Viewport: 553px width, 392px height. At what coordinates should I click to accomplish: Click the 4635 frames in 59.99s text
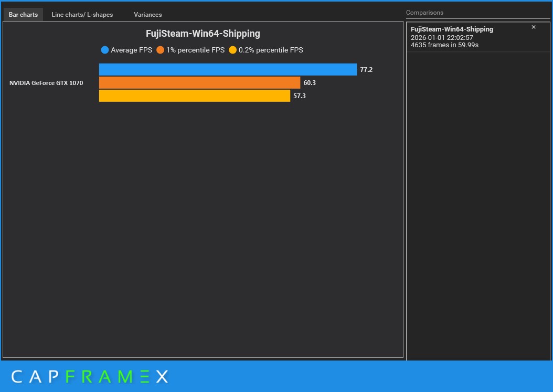tap(445, 45)
